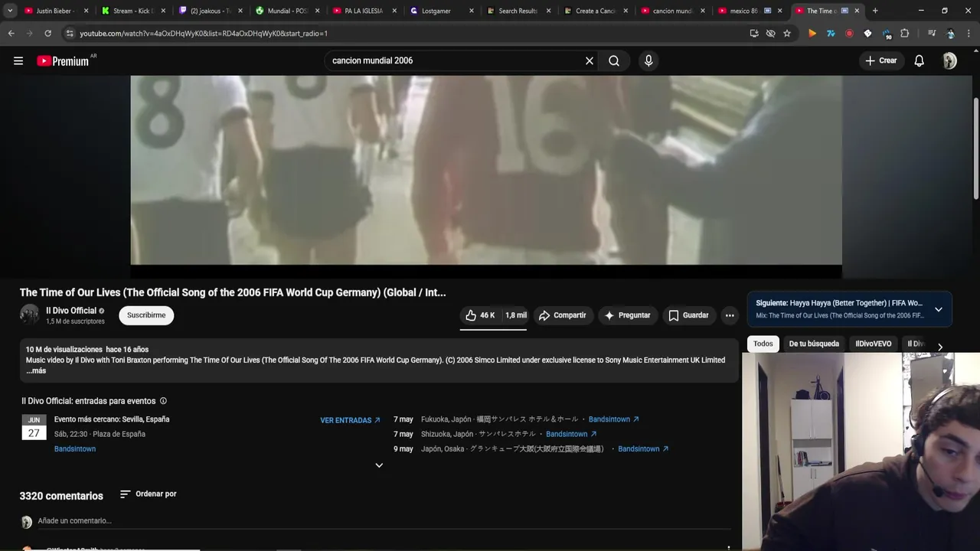This screenshot has height=551, width=980.
Task: Click the crossed-eye privacy icon in address bar
Action: [770, 33]
